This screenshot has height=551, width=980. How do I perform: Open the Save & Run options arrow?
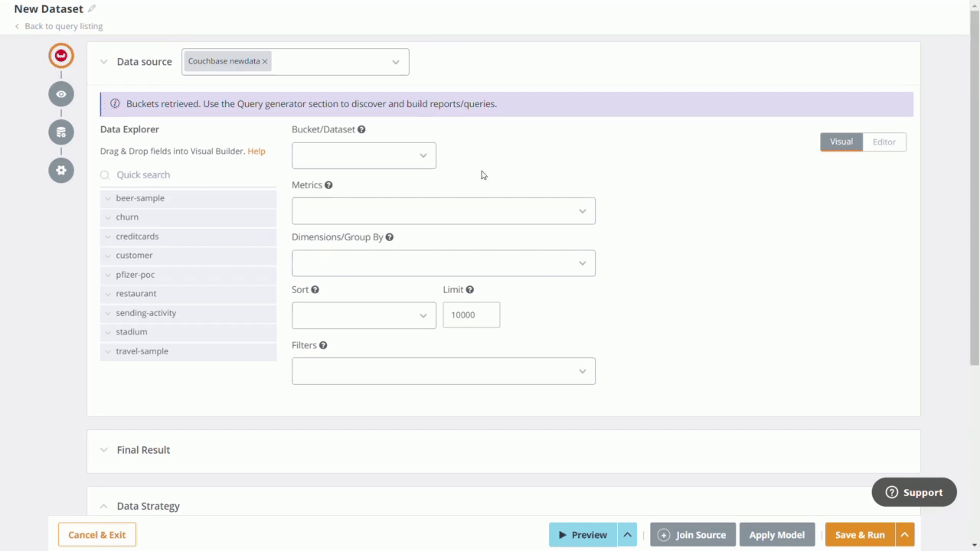click(x=904, y=534)
